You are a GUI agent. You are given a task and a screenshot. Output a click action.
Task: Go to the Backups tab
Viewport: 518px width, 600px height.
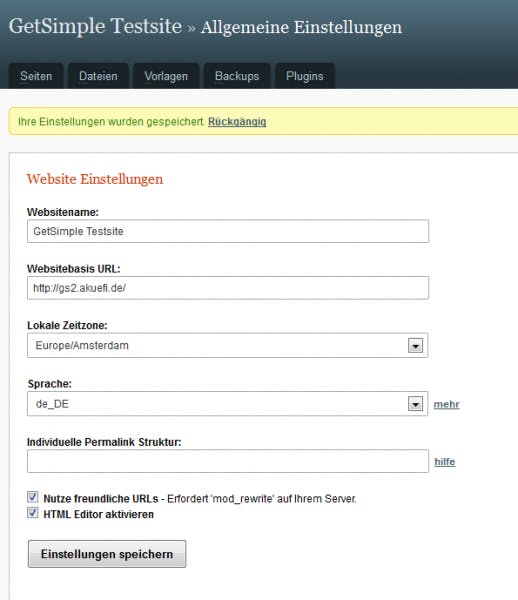click(x=237, y=76)
